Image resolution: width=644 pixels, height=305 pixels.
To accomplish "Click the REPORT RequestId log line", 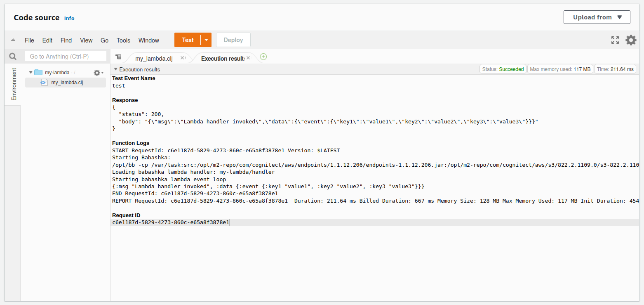I will [x=376, y=201].
